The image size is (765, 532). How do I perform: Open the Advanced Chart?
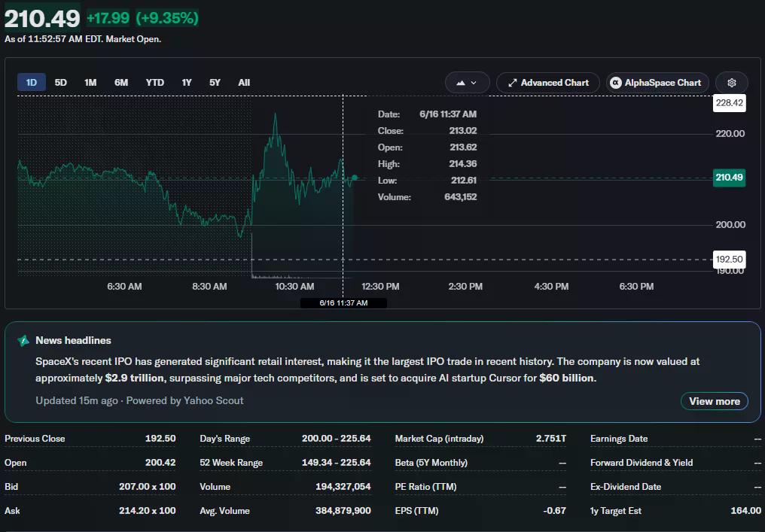(x=548, y=83)
